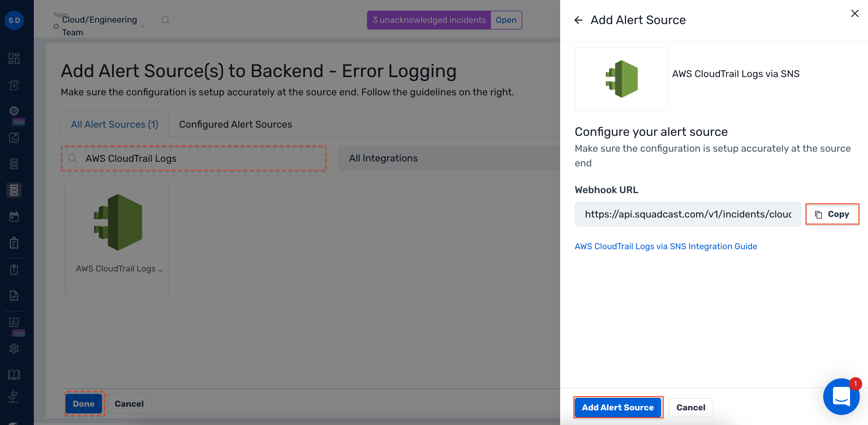Open the documentation book icon in sidebar
868x425 pixels.
click(x=14, y=374)
